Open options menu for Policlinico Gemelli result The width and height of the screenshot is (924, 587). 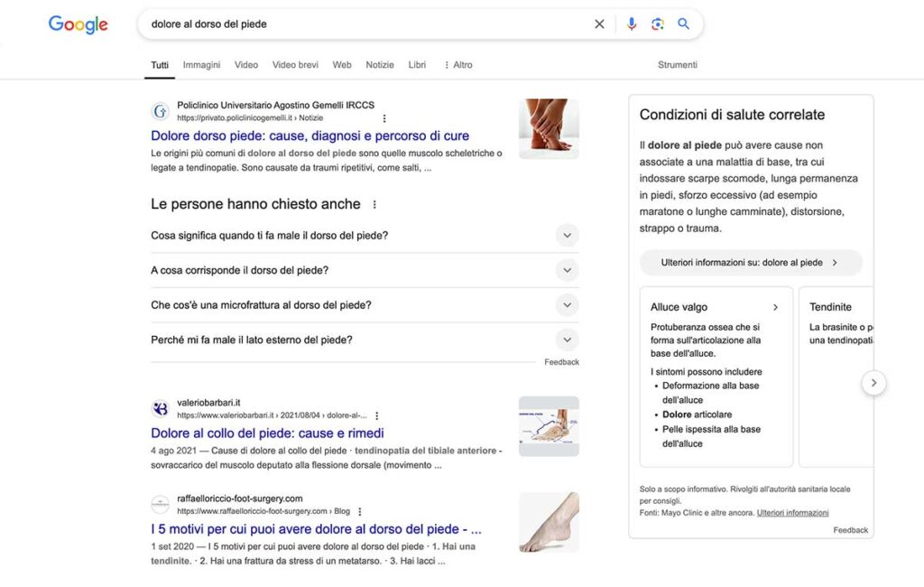point(384,118)
